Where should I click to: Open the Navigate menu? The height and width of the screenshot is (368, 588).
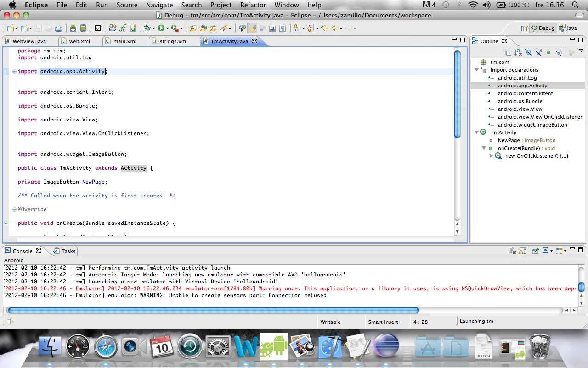coord(159,5)
